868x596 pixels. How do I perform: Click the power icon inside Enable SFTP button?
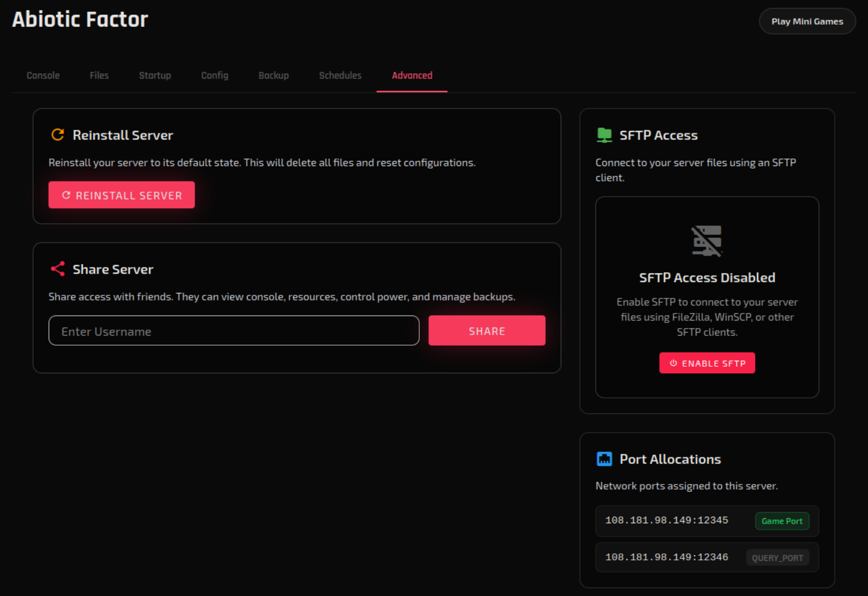coord(673,363)
